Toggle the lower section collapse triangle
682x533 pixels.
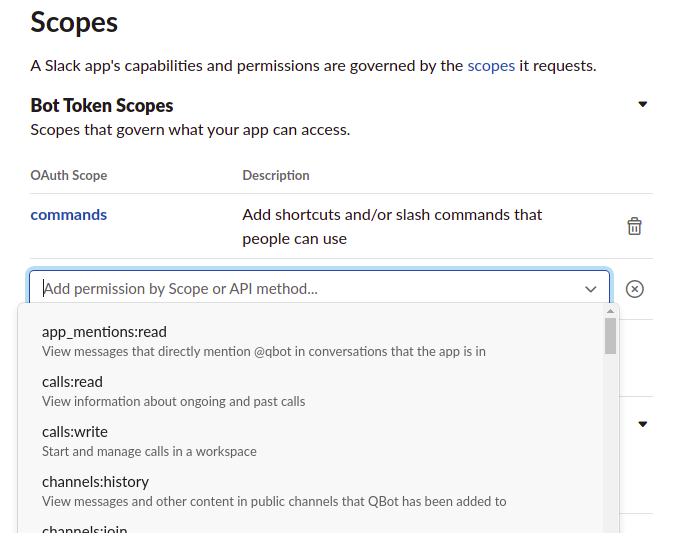643,424
